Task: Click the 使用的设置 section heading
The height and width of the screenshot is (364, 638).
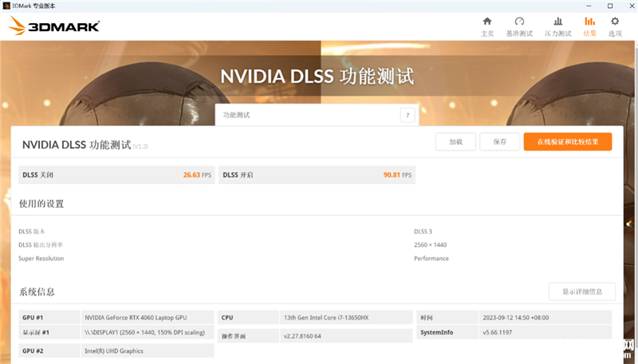Action: point(41,204)
